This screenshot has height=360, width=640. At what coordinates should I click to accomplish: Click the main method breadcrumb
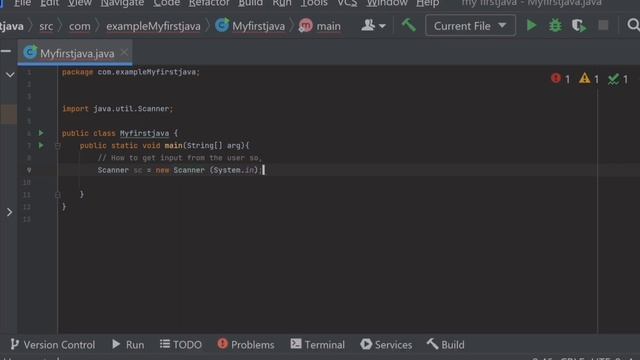(x=320, y=26)
